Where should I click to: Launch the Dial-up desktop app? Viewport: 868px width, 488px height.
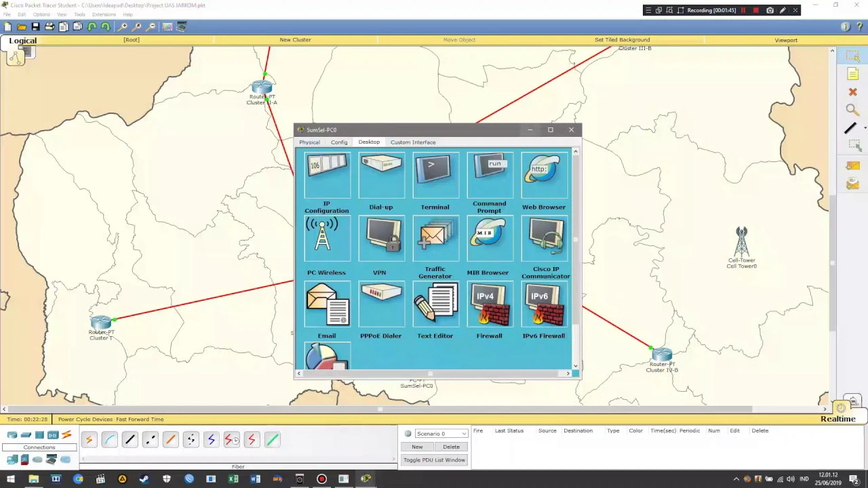[381, 176]
